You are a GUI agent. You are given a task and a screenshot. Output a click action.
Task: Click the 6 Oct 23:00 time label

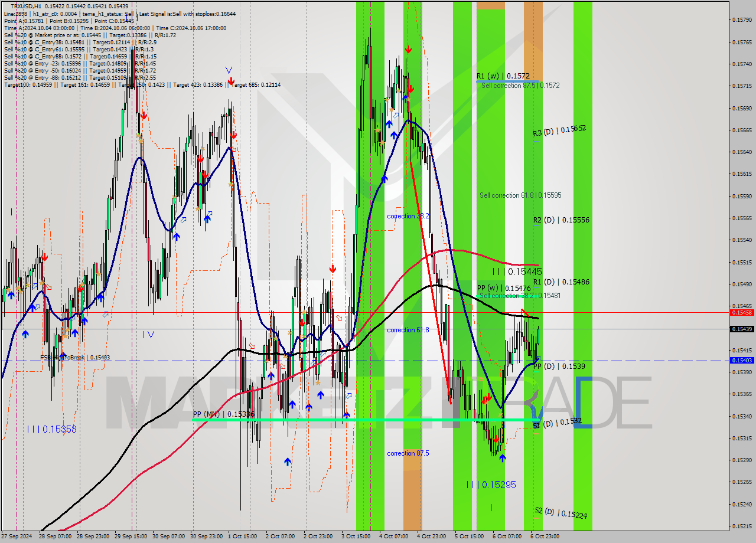coord(545,537)
